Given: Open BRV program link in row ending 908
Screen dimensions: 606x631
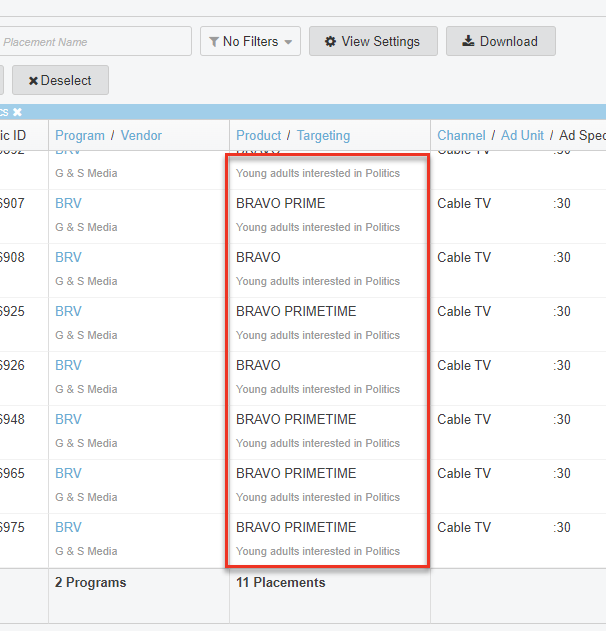Looking at the screenshot, I should (68, 258).
